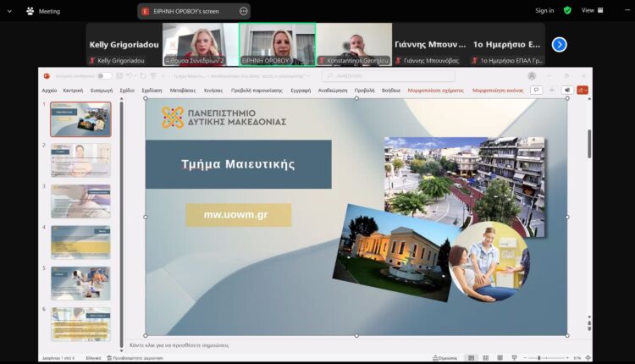The width and height of the screenshot is (635, 364).
Task: Select slide 6 thumbnail
Action: (80, 324)
